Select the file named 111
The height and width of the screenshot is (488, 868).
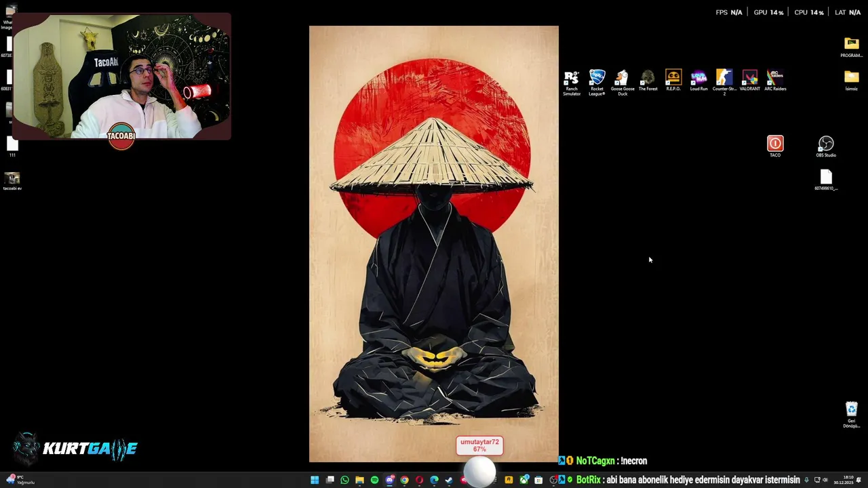coord(12,147)
